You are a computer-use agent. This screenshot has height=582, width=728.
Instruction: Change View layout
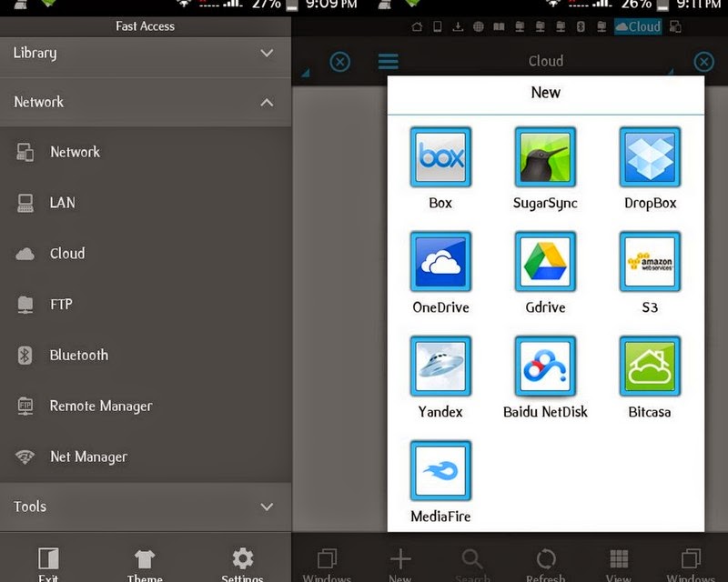pyautogui.click(x=619, y=565)
